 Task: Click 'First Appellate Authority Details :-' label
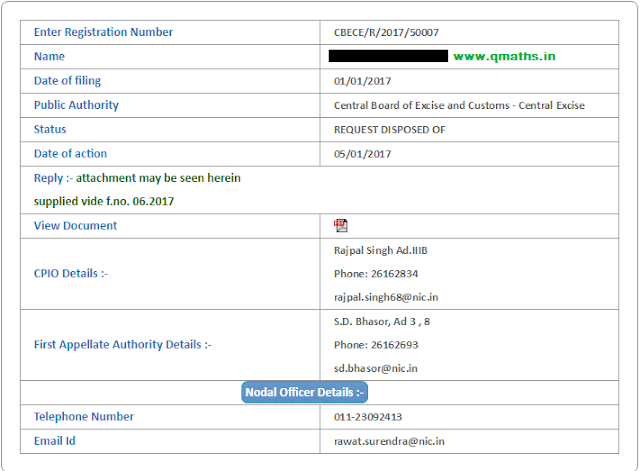coord(122,345)
